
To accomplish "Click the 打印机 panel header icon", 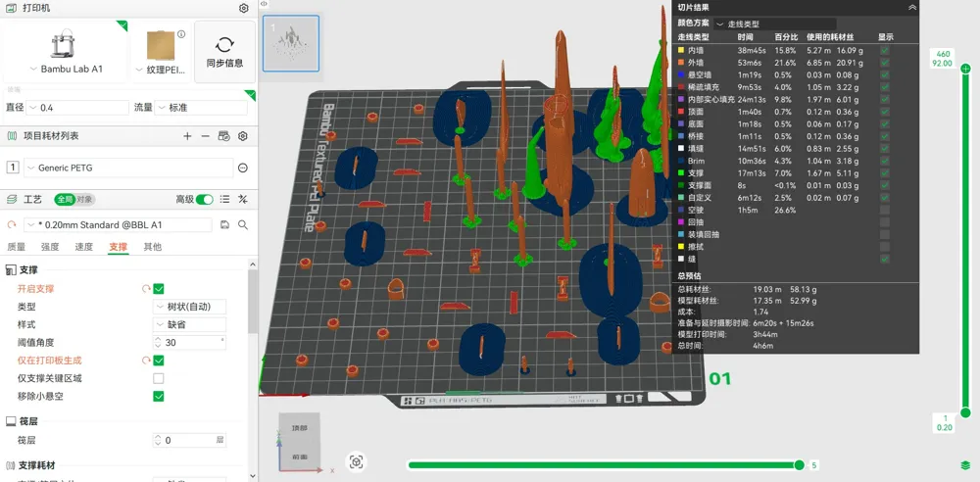I will point(11,8).
